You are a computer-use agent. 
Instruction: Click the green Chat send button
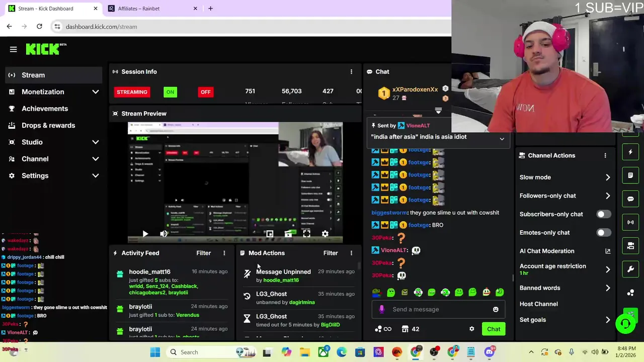(x=494, y=329)
